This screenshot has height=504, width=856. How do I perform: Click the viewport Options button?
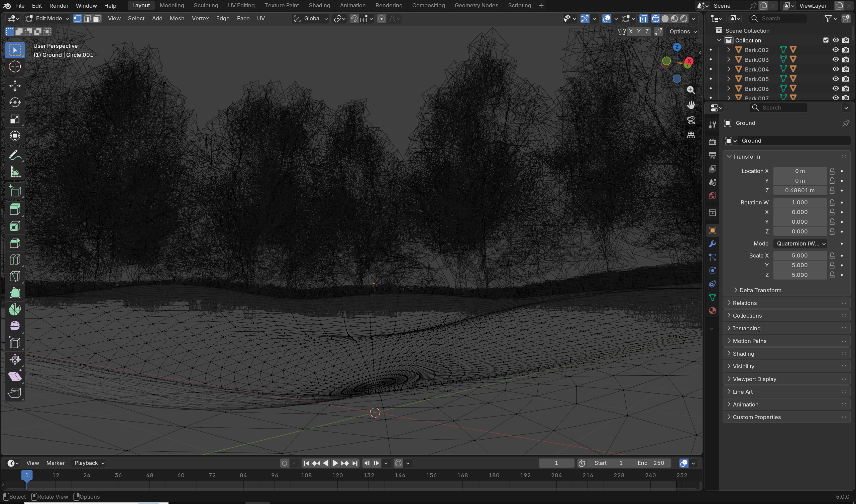(683, 32)
